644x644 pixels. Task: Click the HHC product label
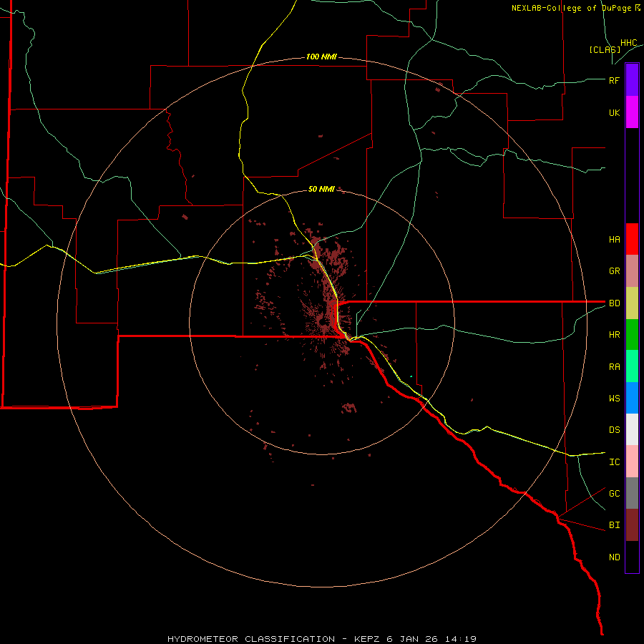tap(628, 43)
